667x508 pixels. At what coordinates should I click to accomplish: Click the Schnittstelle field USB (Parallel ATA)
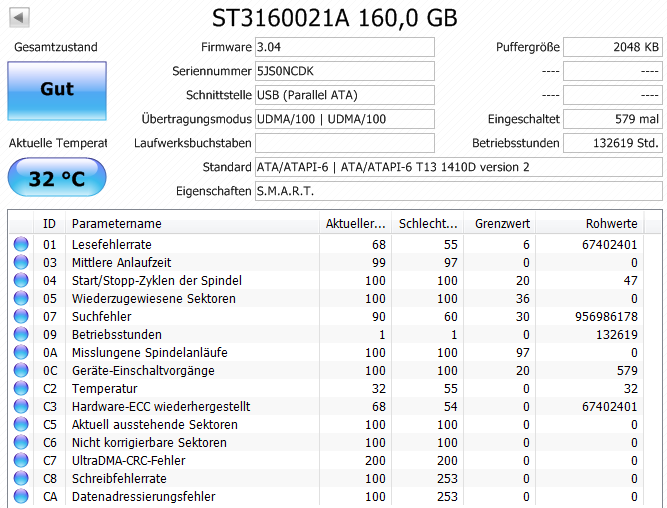[x=345, y=95]
